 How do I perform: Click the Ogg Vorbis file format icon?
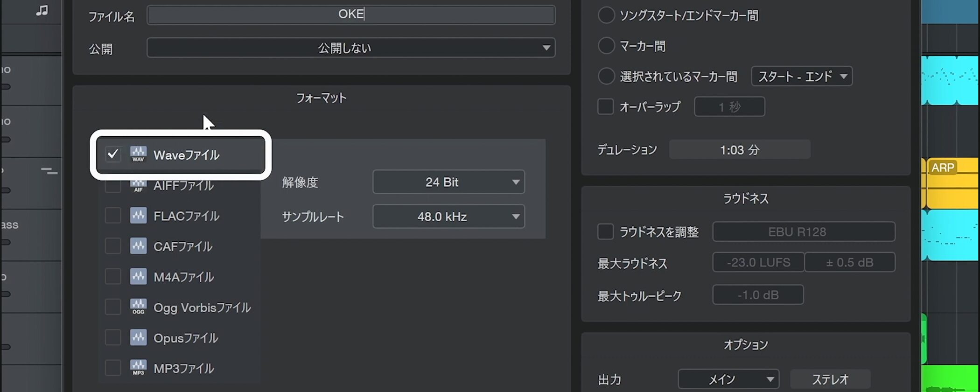pos(138,307)
